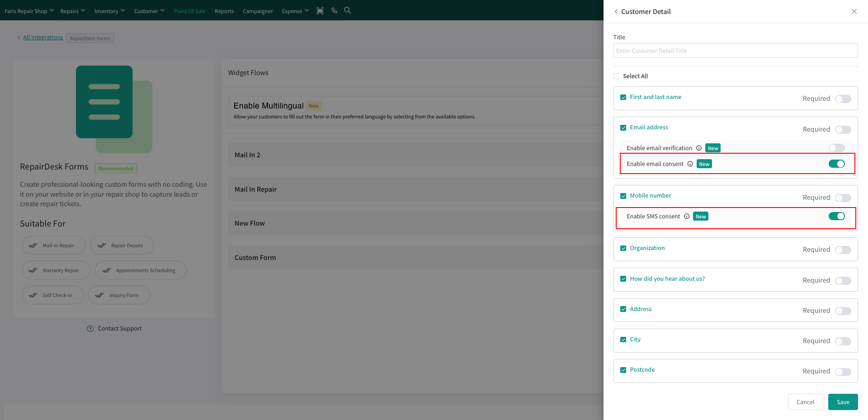The width and height of the screenshot is (868, 420).
Task: Toggle Required for How did you hear
Action: click(843, 281)
